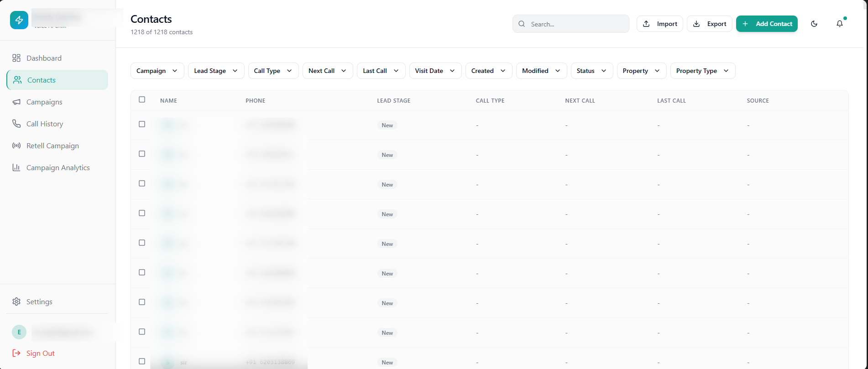Open the Campaign filter dropdown
The height and width of the screenshot is (369, 868).
(x=157, y=71)
